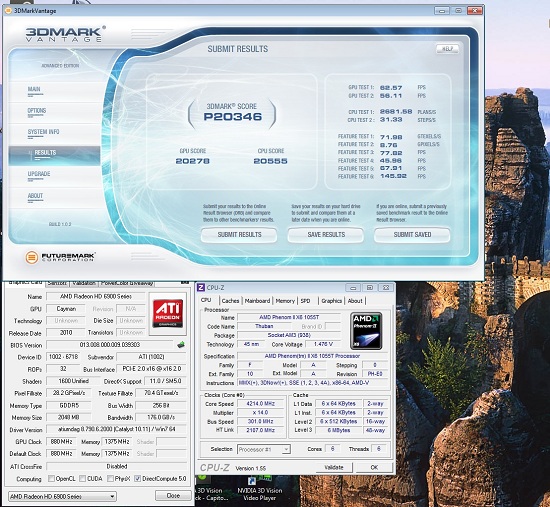Click the GPU score 20278
Viewport: 550px width, 507px height.
(x=193, y=161)
